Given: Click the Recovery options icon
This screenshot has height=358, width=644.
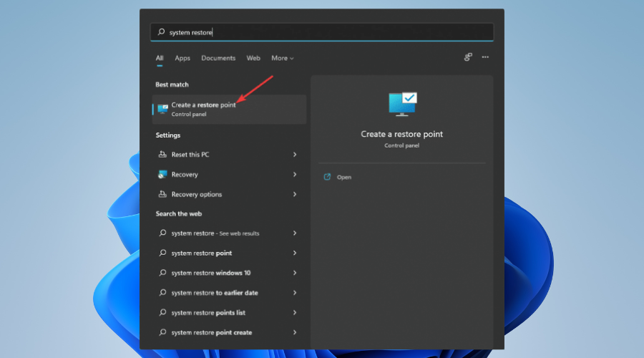Looking at the screenshot, I should pos(162,195).
